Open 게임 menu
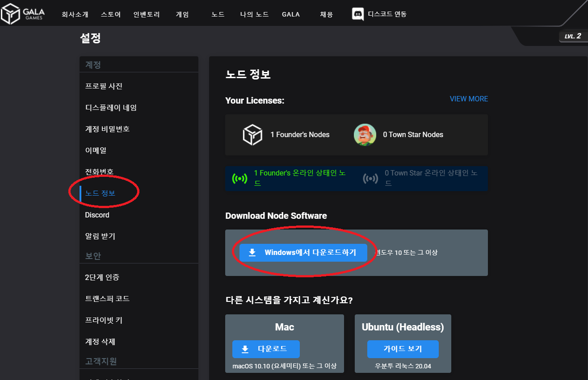This screenshot has width=588, height=380. [182, 14]
